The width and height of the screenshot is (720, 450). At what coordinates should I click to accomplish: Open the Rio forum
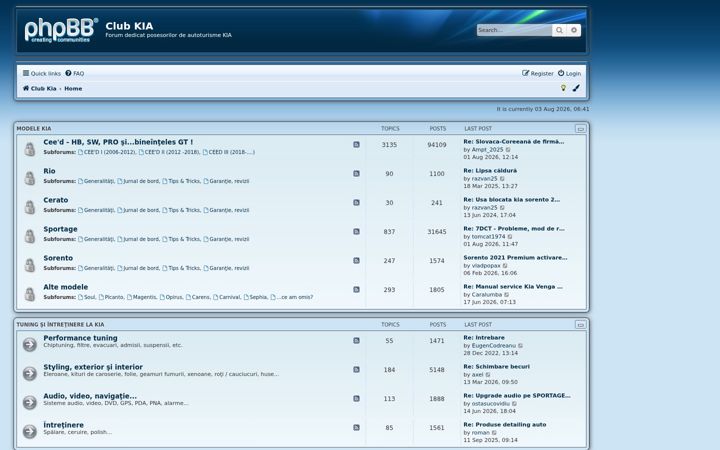(49, 171)
